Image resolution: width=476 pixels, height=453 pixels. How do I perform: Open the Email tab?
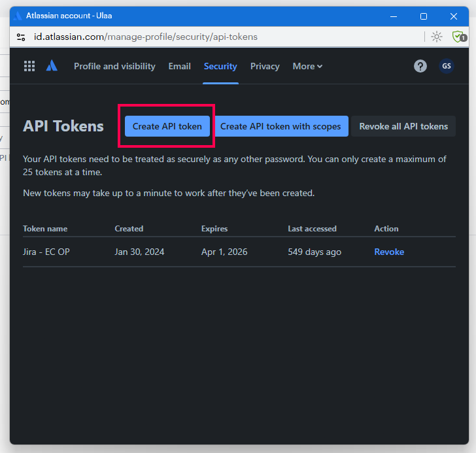click(179, 66)
